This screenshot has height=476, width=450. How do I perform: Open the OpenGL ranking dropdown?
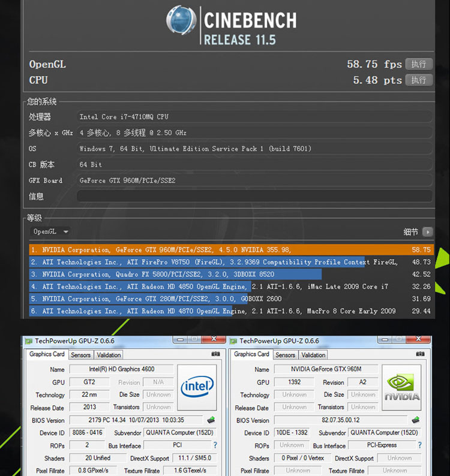tap(50, 231)
